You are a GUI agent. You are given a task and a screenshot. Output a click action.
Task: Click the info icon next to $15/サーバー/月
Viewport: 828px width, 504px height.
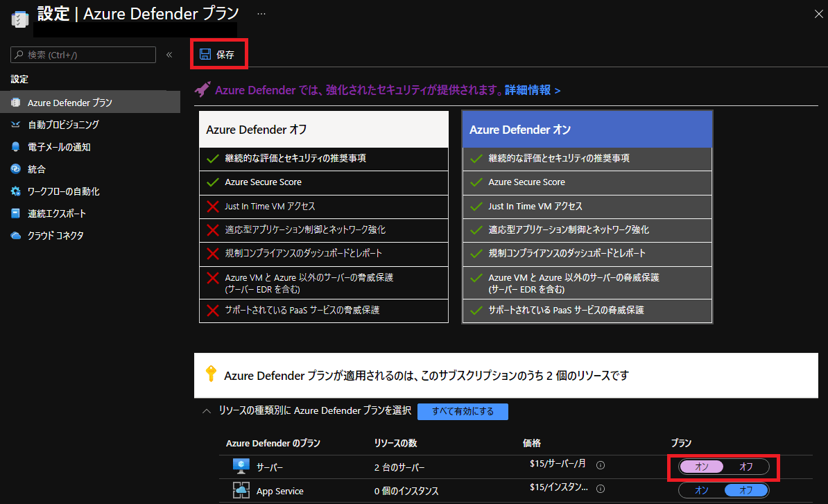tap(601, 465)
